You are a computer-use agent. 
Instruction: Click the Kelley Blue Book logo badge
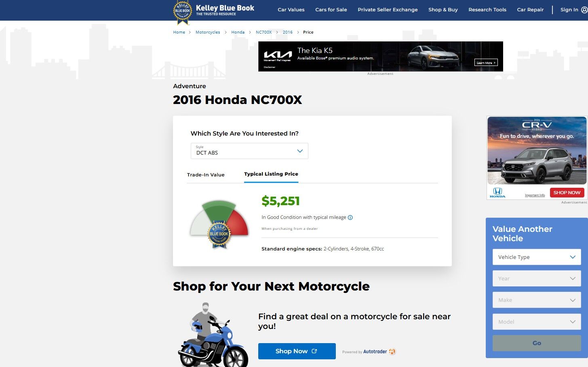[183, 12]
